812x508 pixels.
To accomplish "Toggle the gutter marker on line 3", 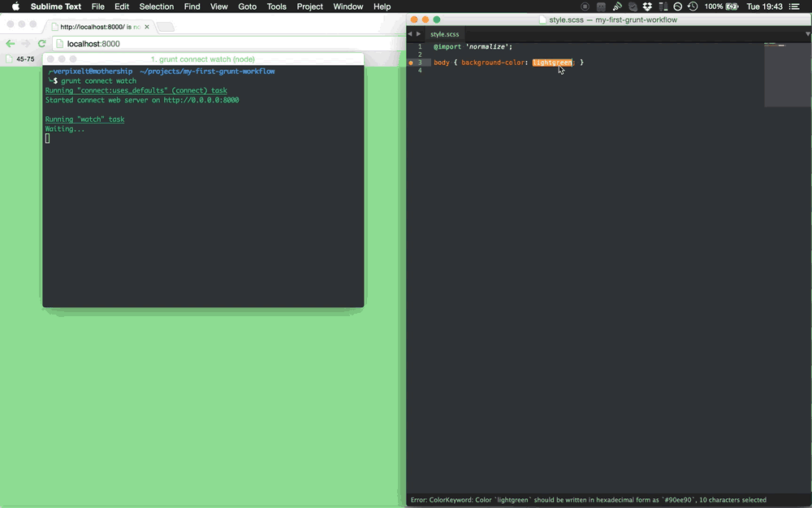I will tap(410, 62).
